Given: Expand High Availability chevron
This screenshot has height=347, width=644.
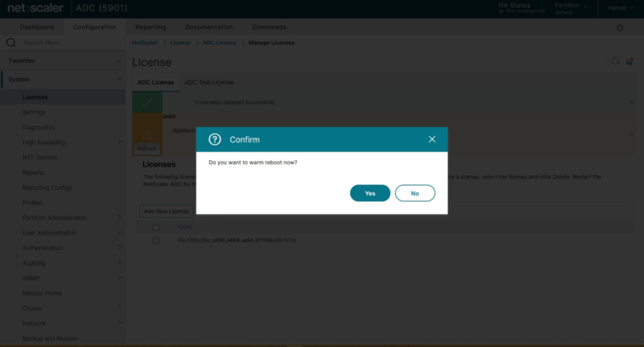Looking at the screenshot, I should pos(119,142).
